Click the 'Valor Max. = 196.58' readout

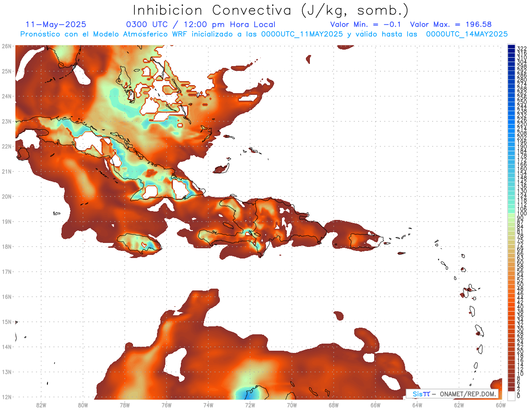[x=451, y=25]
